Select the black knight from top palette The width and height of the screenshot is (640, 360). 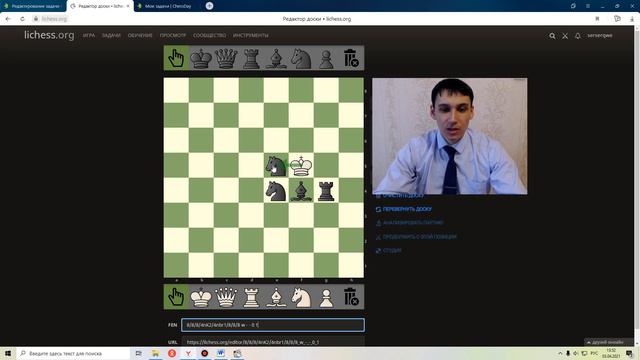[x=301, y=58]
